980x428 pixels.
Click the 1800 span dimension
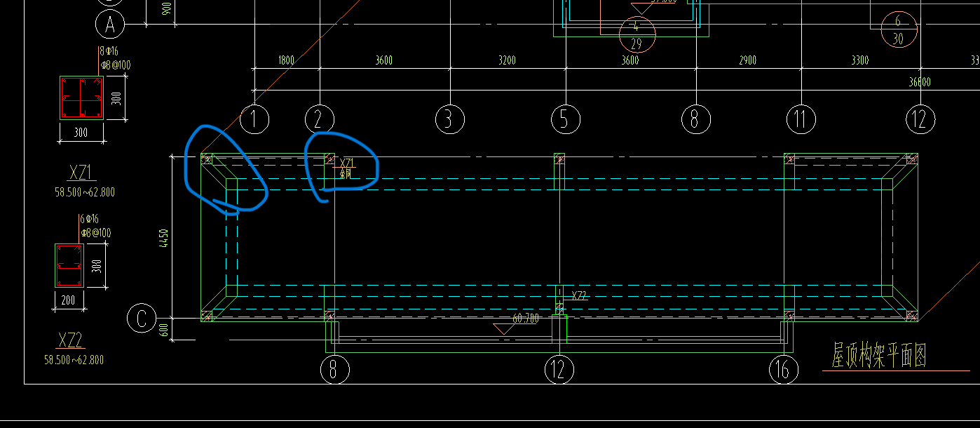click(286, 60)
